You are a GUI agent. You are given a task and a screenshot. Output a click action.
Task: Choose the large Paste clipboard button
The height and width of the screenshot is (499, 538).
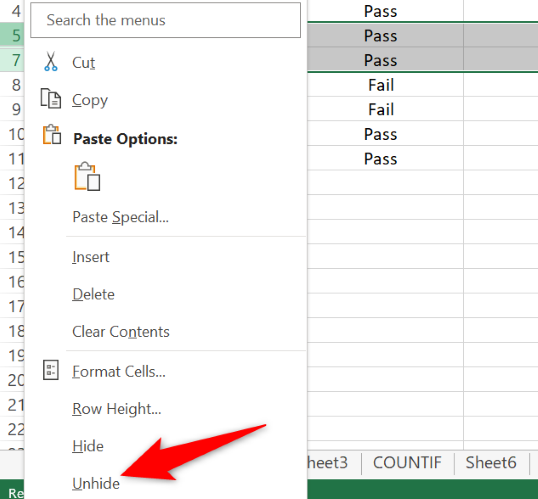pyautogui.click(x=87, y=176)
